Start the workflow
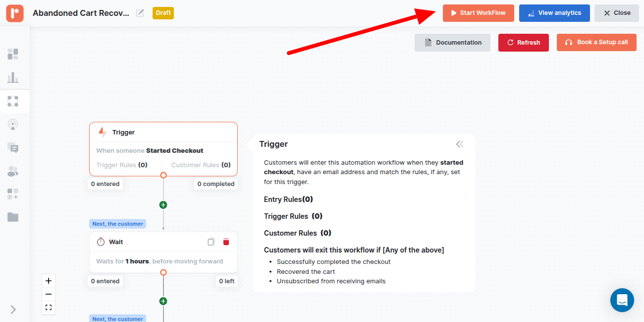This screenshot has height=322, width=644. [478, 13]
